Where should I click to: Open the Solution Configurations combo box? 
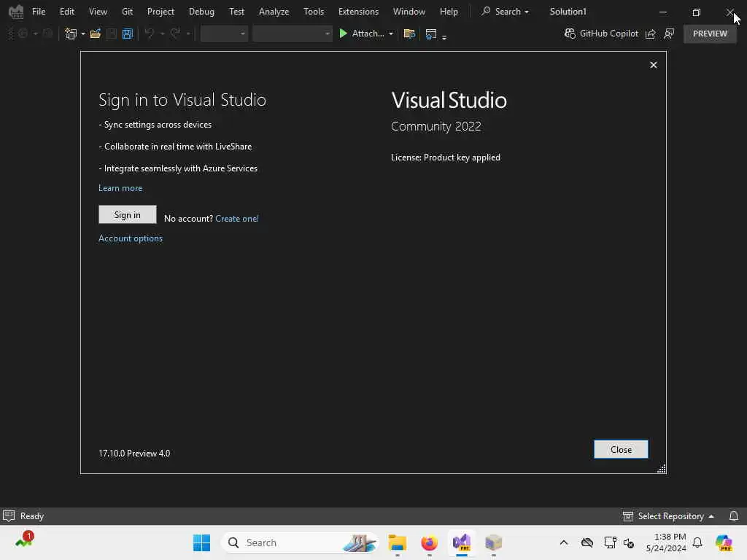click(224, 34)
